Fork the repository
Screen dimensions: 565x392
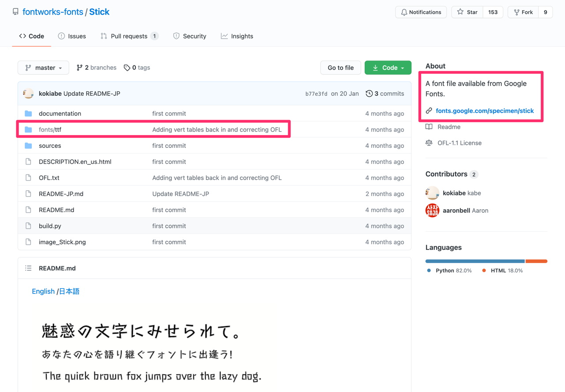(524, 12)
